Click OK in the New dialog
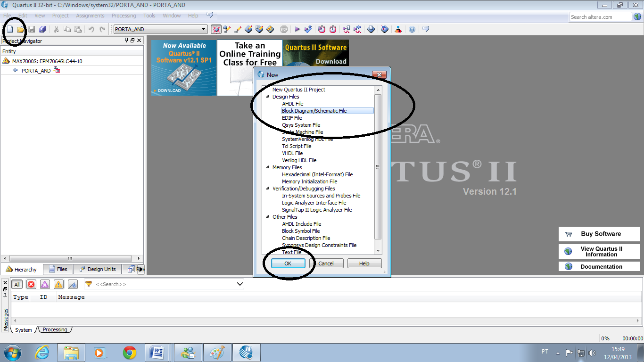The height and width of the screenshot is (362, 644). pos(288,263)
